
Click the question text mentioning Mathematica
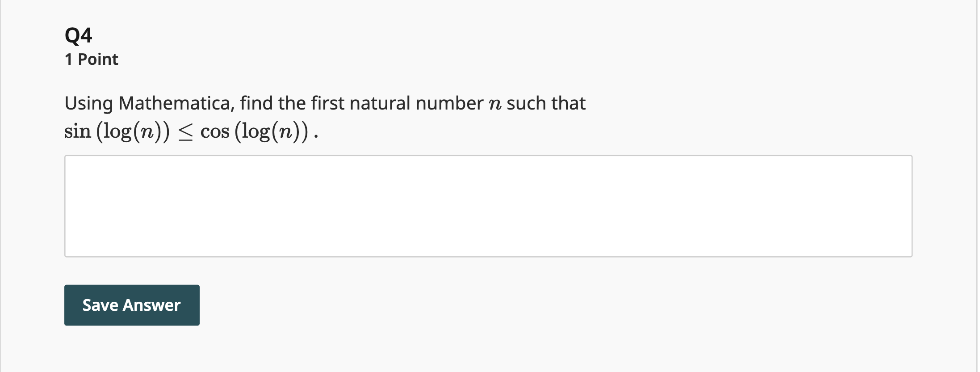(x=313, y=103)
